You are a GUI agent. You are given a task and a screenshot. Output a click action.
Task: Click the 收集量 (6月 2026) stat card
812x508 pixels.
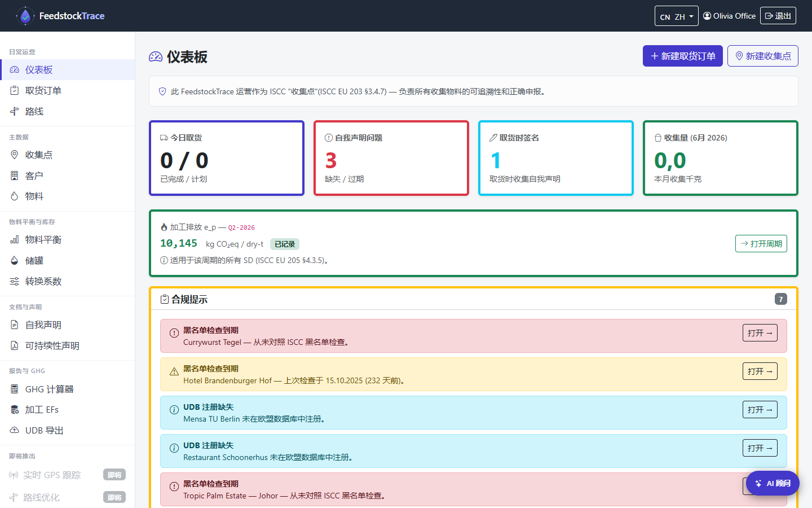tap(721, 158)
